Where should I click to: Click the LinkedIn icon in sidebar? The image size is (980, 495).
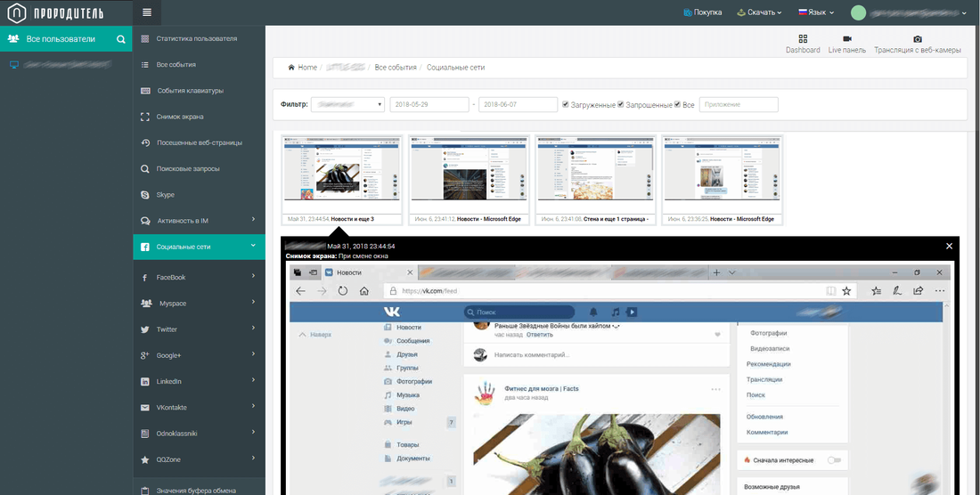pos(145,381)
